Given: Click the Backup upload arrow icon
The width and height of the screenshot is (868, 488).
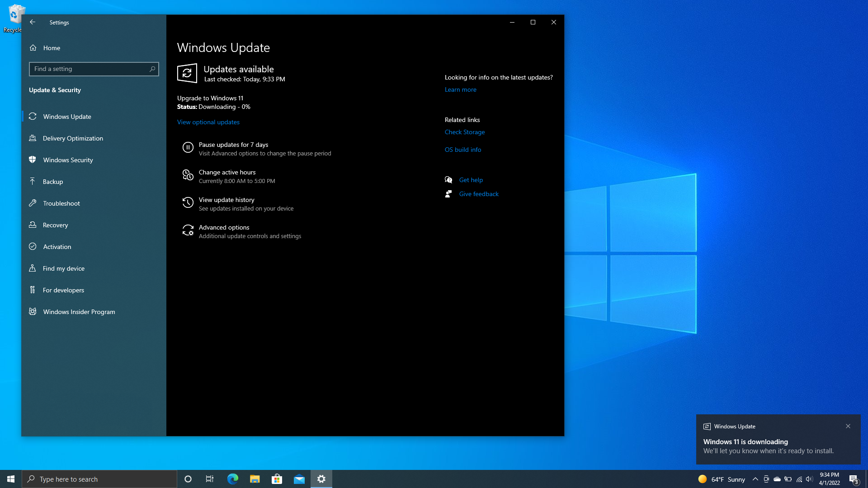Looking at the screenshot, I should (x=33, y=181).
